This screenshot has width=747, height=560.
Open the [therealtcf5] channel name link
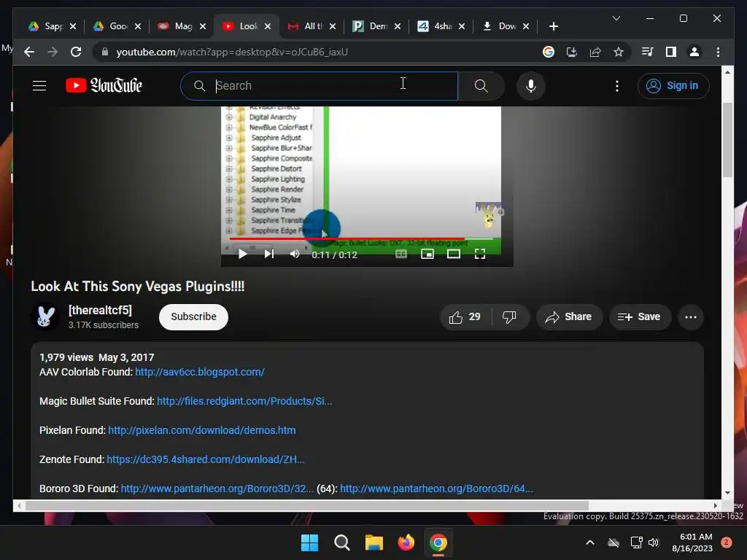click(100, 311)
